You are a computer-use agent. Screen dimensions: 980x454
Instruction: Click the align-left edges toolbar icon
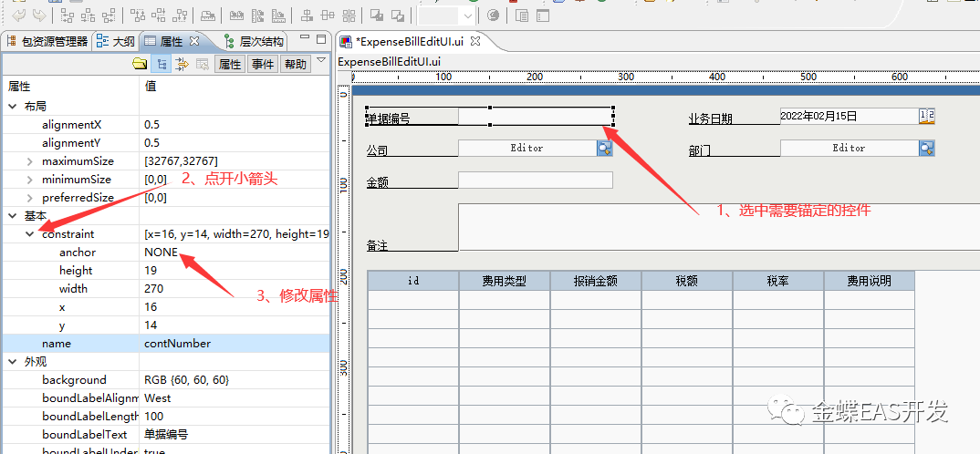coord(67,15)
